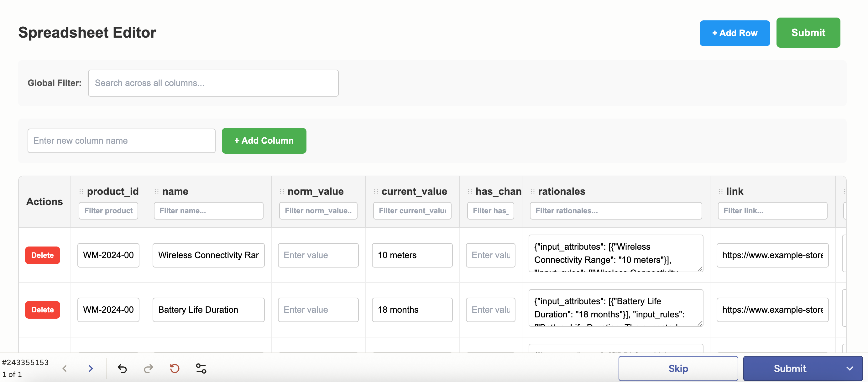Edit the 18 months current_value cell
Image resolution: width=868 pixels, height=382 pixels.
click(412, 310)
